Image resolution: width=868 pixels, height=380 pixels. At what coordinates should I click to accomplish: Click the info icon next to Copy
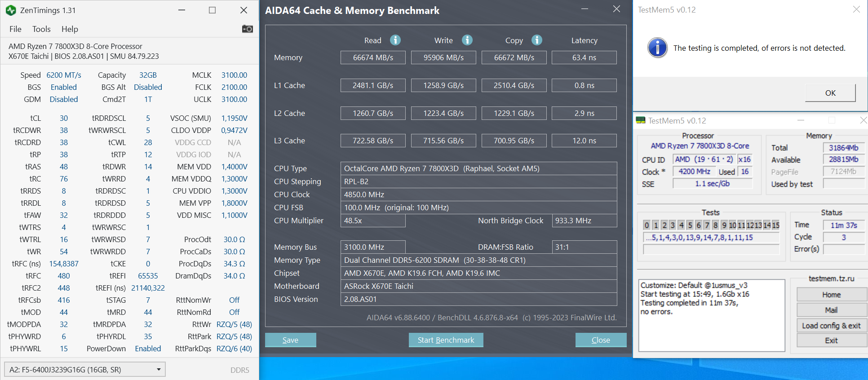coord(537,40)
